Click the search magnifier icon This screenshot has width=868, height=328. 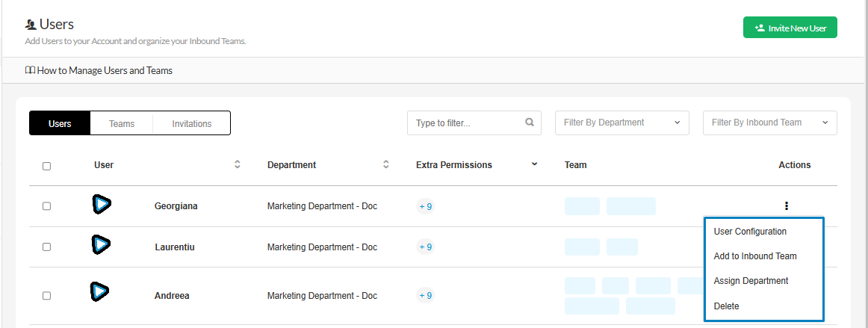(530, 123)
